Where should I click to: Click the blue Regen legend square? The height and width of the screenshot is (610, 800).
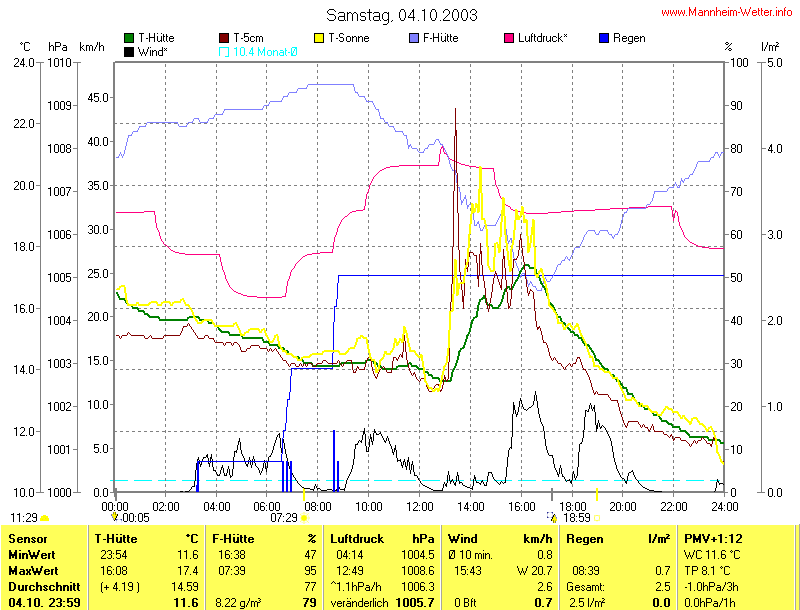tap(603, 38)
